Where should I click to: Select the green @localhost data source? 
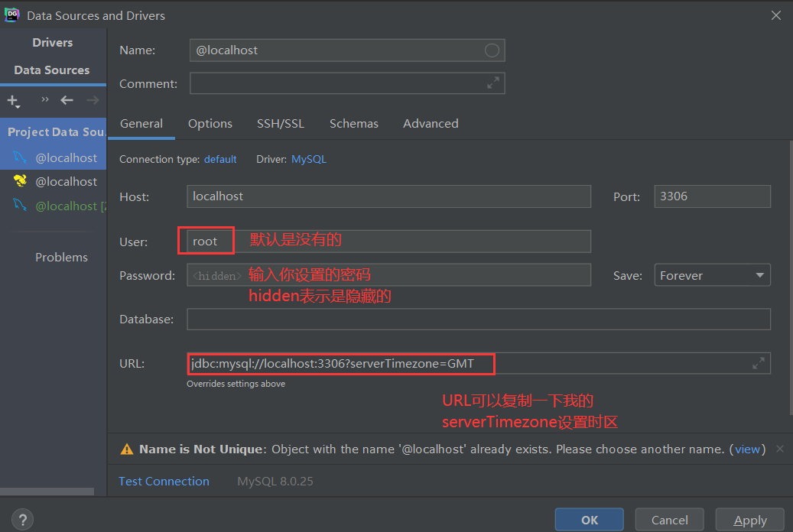(66, 206)
